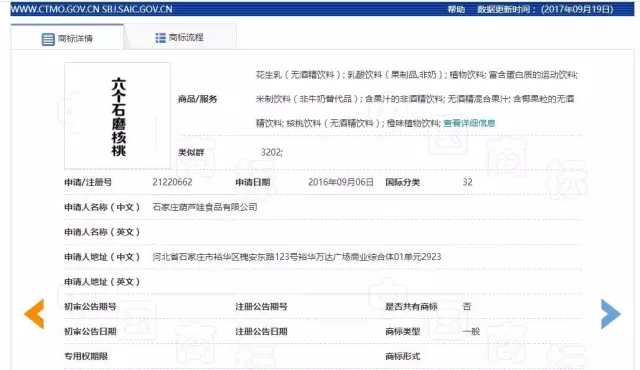Image resolution: width=640 pixels, height=370 pixels.
Task: Click the 申请/注册号 label
Action: click(x=88, y=182)
